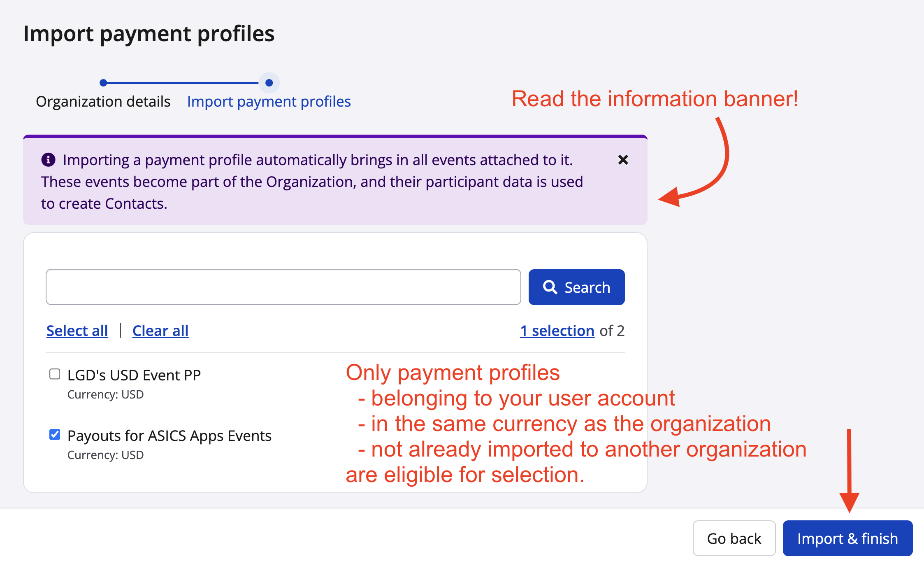Click the LGD's USD Event PP label
The height and width of the screenshot is (564, 924).
(x=134, y=375)
